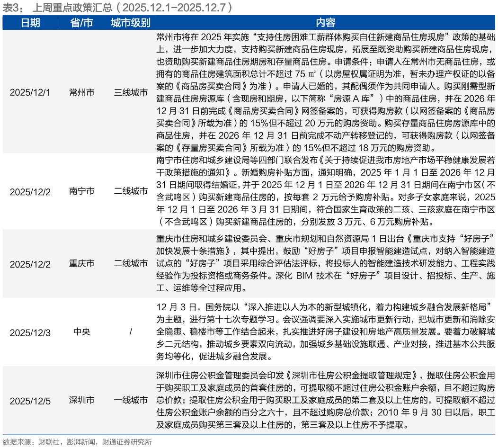This screenshot has height=448, width=498.
Task: Click the 内容 column header
Action: pos(326,23)
